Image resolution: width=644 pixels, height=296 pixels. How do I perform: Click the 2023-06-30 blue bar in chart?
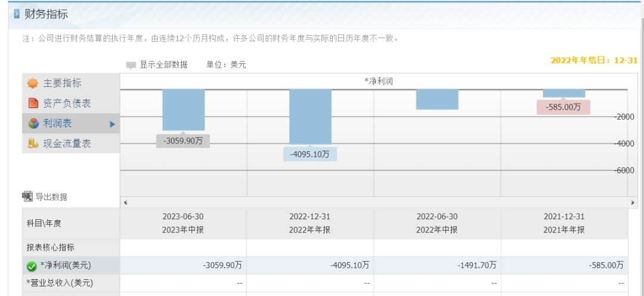pyautogui.click(x=184, y=110)
